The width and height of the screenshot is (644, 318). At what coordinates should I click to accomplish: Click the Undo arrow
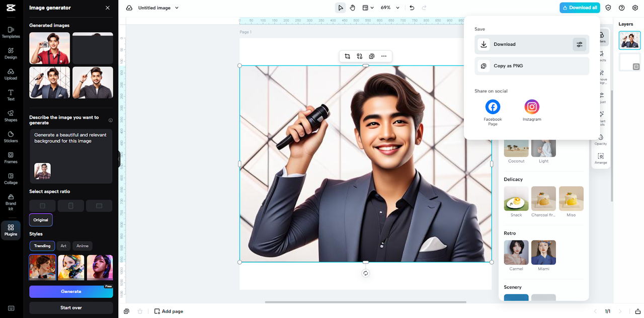412,8
